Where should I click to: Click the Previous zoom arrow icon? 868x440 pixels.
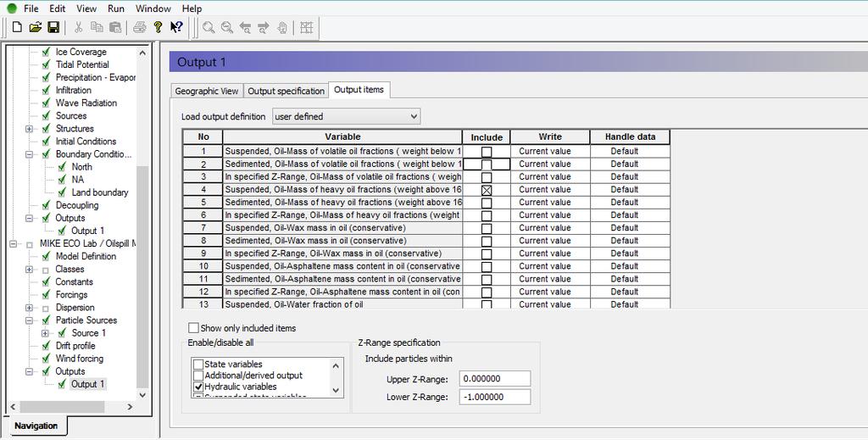[245, 28]
